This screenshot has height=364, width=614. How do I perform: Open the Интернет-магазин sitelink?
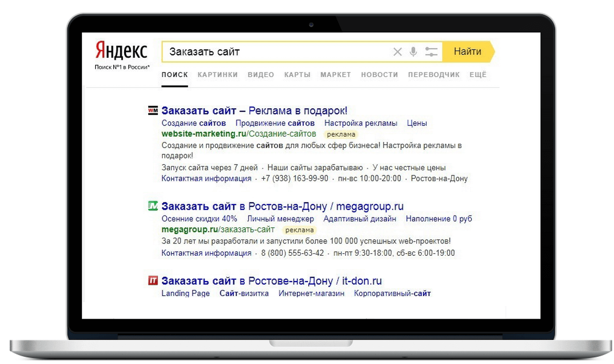pyautogui.click(x=311, y=293)
